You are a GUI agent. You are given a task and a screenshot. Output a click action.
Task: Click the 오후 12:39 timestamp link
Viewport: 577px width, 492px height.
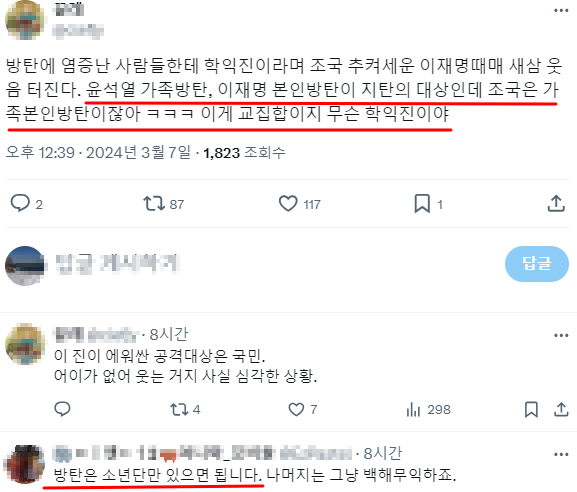point(40,152)
